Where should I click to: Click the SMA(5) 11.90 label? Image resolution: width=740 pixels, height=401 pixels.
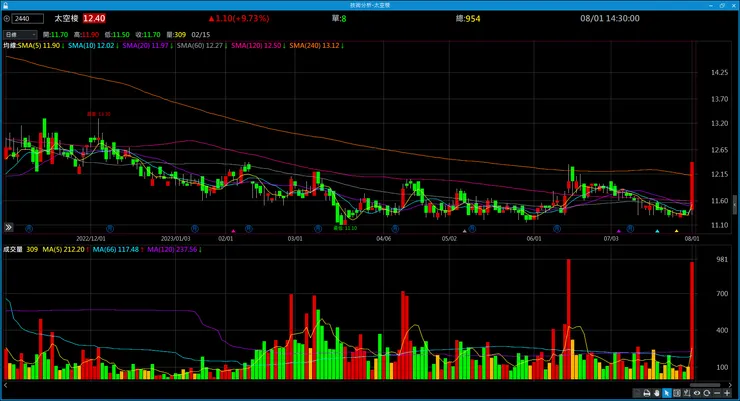pyautogui.click(x=39, y=46)
